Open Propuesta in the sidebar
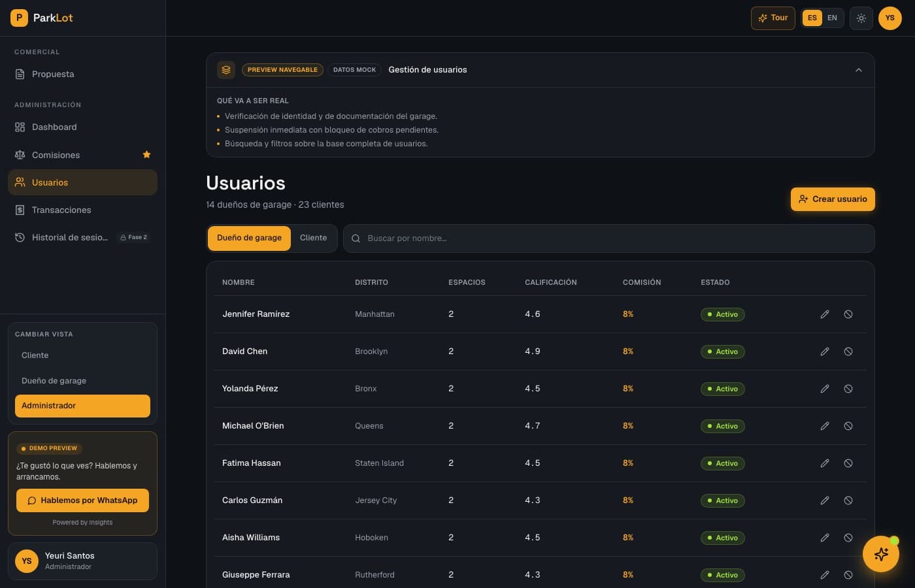The width and height of the screenshot is (915, 588). (x=82, y=74)
